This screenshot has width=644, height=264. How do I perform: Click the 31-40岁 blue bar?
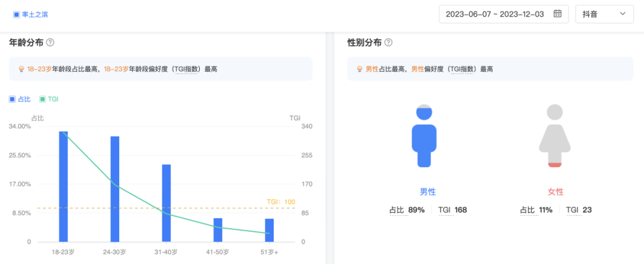pyautogui.click(x=166, y=203)
